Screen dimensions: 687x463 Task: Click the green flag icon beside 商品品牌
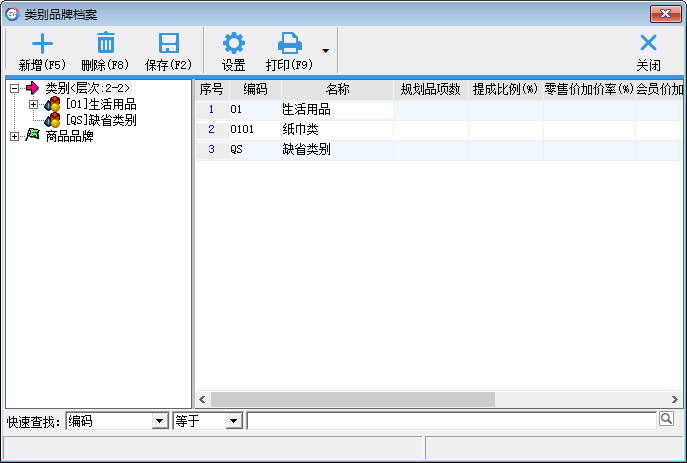point(32,135)
